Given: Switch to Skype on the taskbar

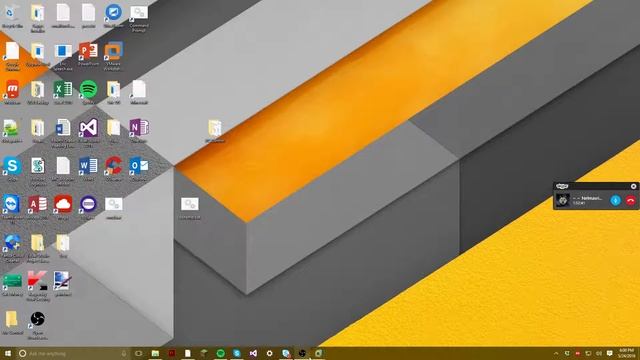Looking at the screenshot, I should 237,353.
